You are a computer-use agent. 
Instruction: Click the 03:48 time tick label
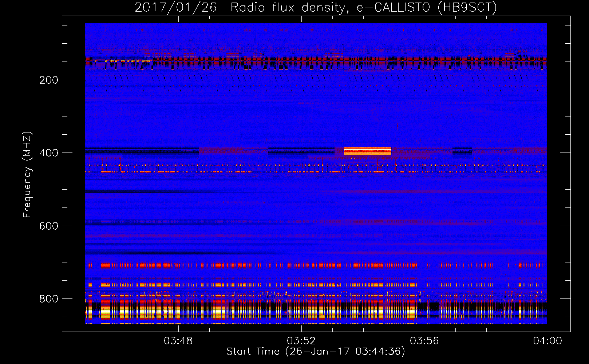tap(178, 341)
